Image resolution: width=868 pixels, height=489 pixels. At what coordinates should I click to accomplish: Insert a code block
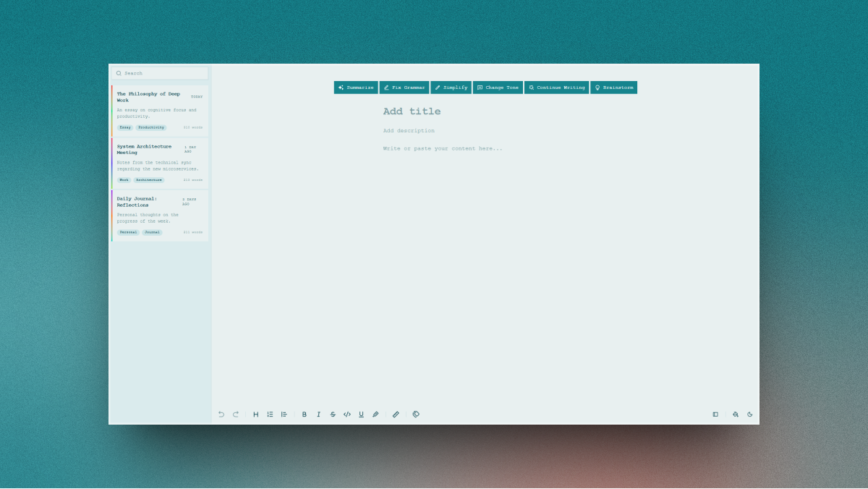[347, 414]
